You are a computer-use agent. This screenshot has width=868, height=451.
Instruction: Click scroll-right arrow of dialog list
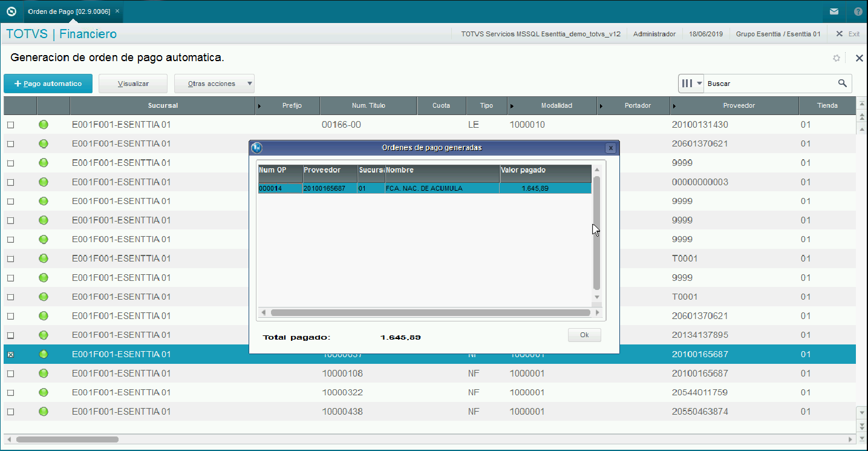coord(597,312)
